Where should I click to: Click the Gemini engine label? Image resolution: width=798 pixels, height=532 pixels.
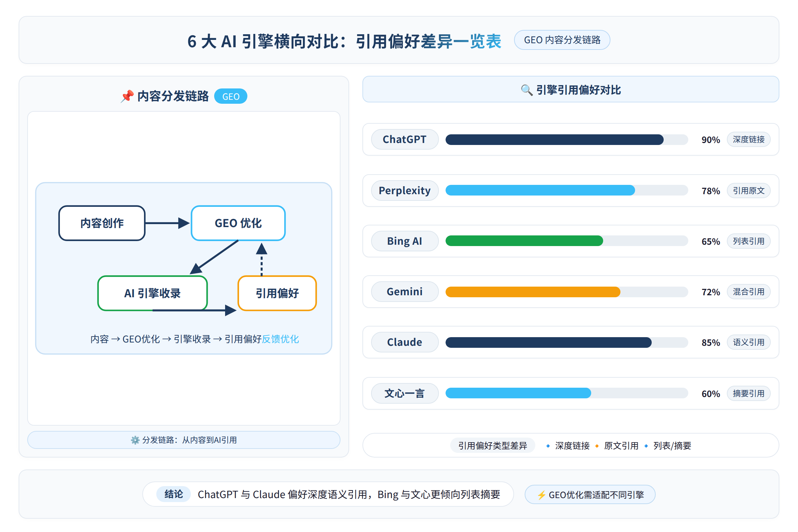(x=405, y=292)
